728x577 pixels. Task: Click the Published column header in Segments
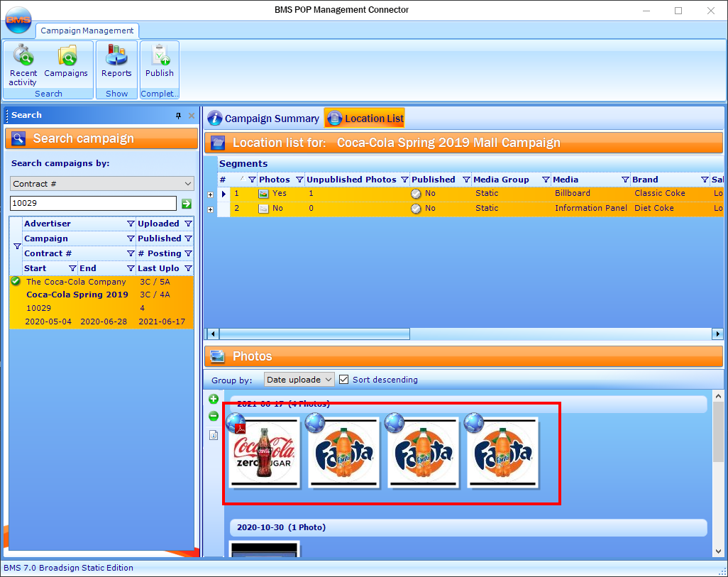coord(433,180)
